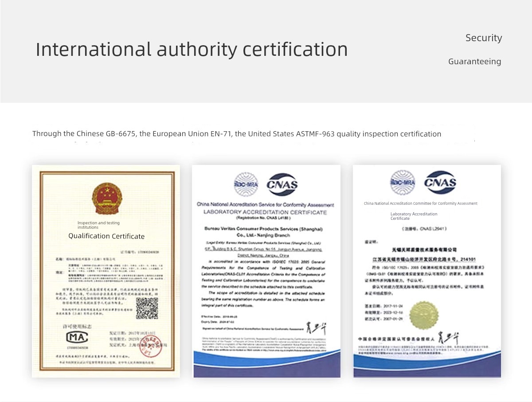Screen dimensions: 532x402
Task: Click the ilac-MRA globe logo on middle certificate
Action: [246, 184]
